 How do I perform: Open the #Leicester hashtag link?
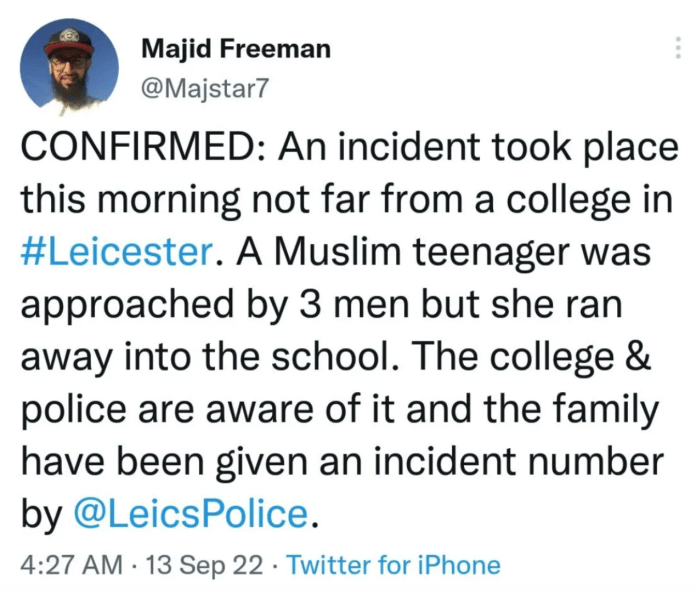pyautogui.click(x=118, y=252)
